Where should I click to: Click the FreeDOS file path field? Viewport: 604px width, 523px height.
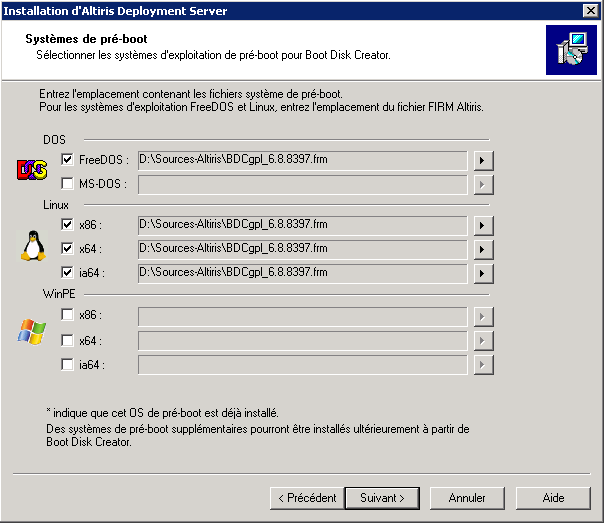point(301,159)
